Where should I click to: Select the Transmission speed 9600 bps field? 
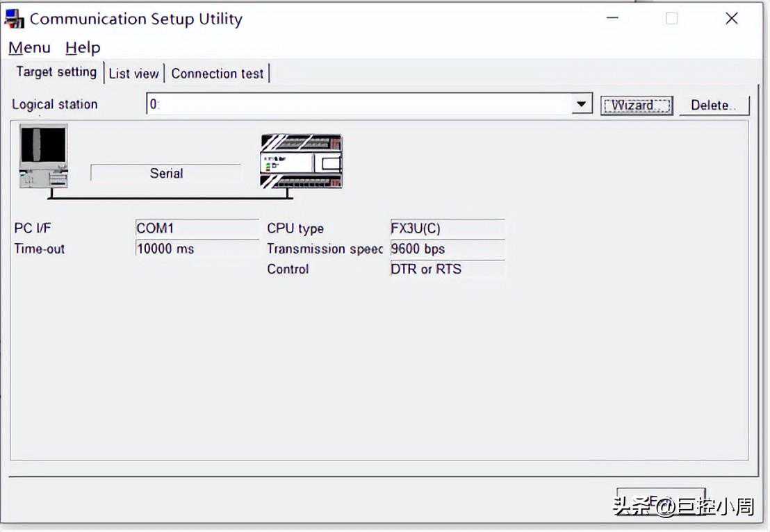447,249
